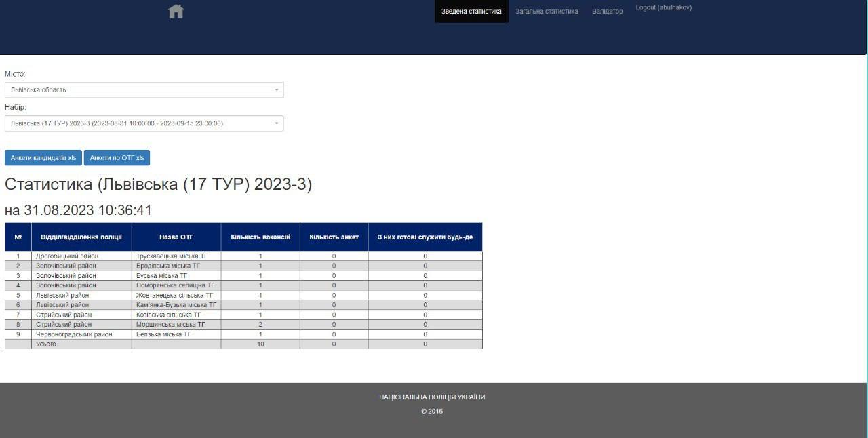Open the Зведена статистика tab
Screen dimensions: 868x438
pyautogui.click(x=471, y=12)
